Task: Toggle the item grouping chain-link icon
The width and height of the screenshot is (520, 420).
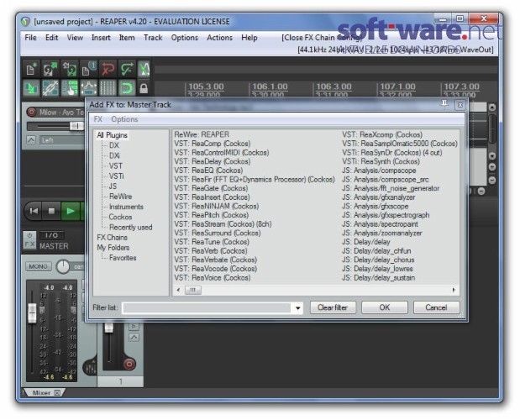Action: click(50, 88)
